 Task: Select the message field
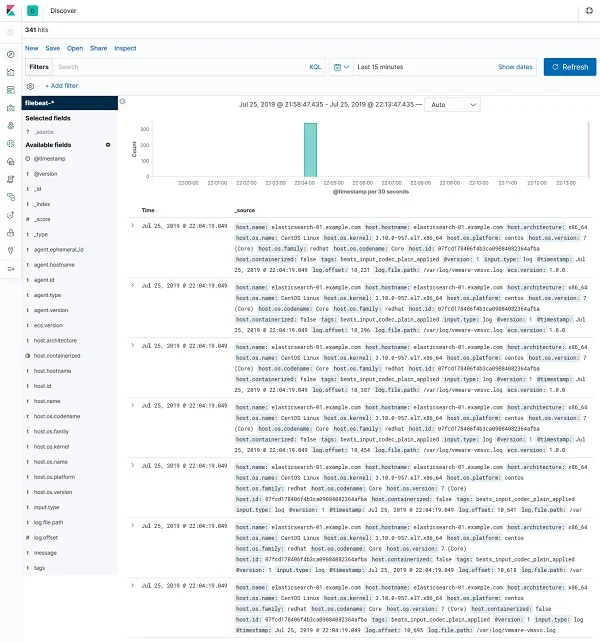(x=45, y=552)
